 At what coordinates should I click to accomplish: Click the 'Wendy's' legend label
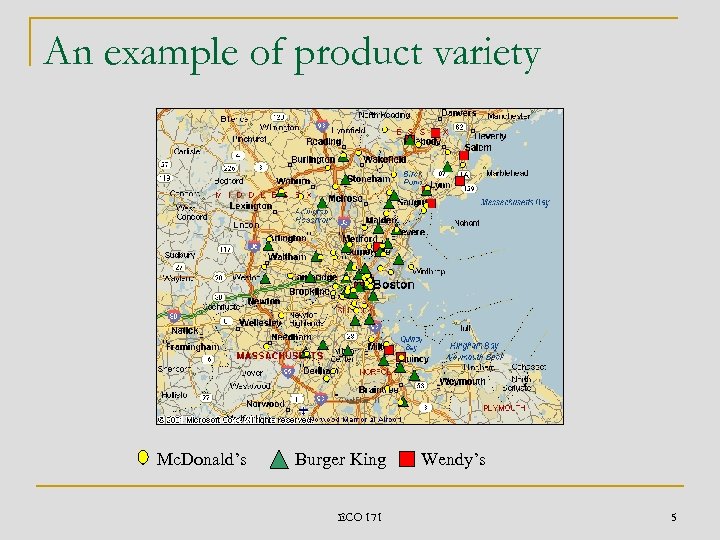453,459
